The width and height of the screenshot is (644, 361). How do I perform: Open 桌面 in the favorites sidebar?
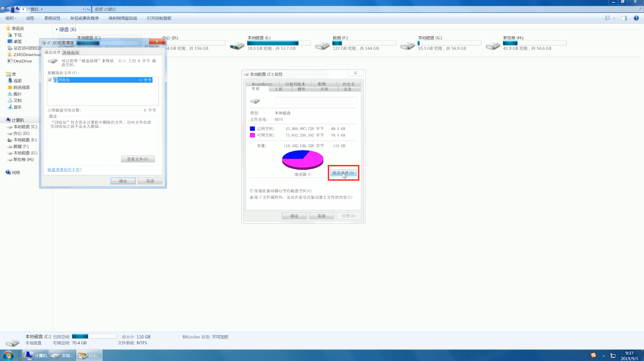tap(18, 42)
